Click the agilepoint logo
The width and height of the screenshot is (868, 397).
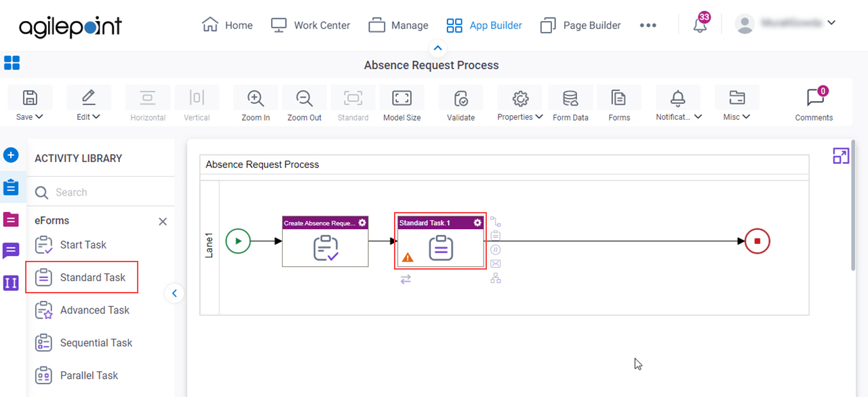71,26
